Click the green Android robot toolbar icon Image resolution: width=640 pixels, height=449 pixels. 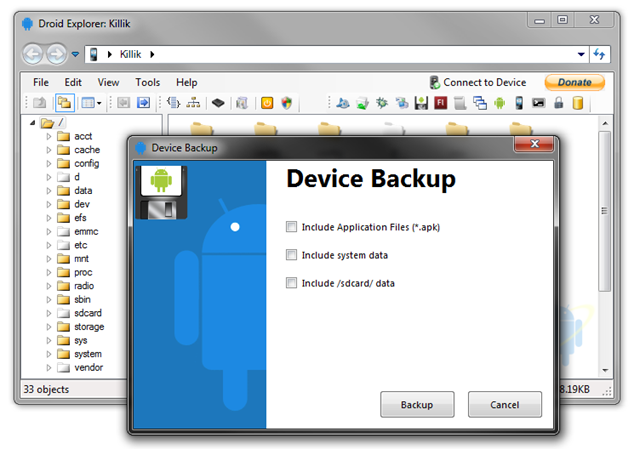[499, 103]
